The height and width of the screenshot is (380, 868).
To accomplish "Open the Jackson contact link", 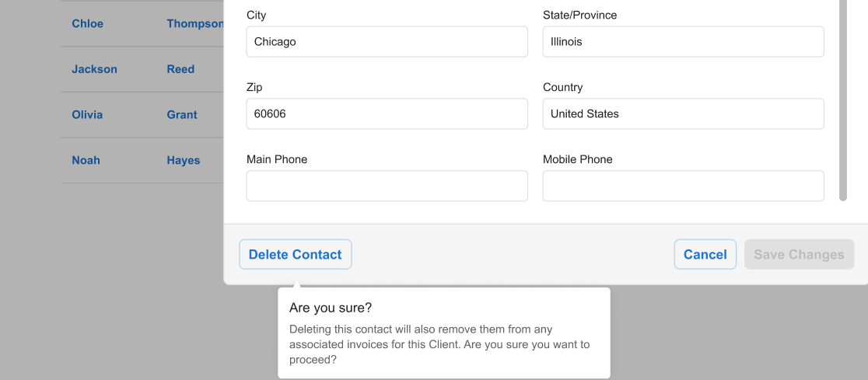I will point(94,69).
